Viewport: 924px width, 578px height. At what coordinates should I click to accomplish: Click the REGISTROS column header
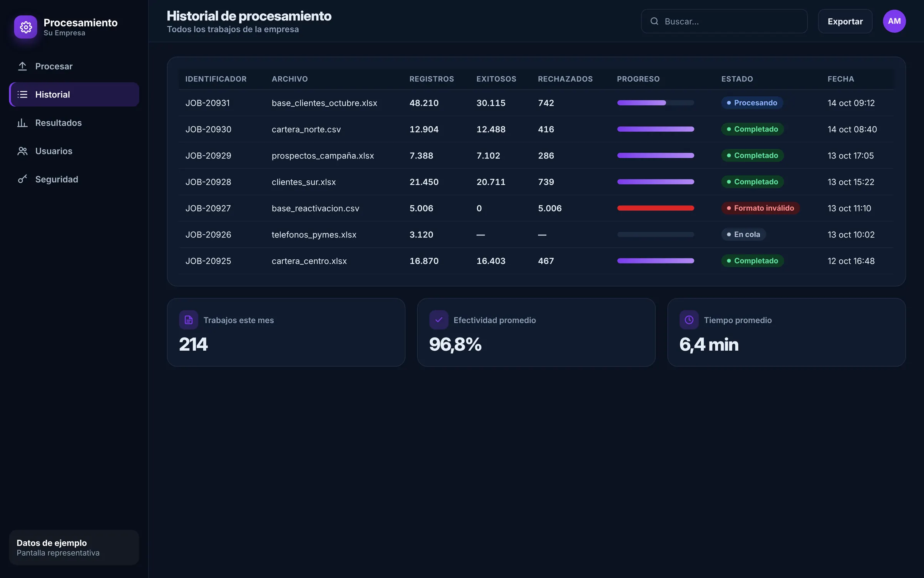pos(432,79)
